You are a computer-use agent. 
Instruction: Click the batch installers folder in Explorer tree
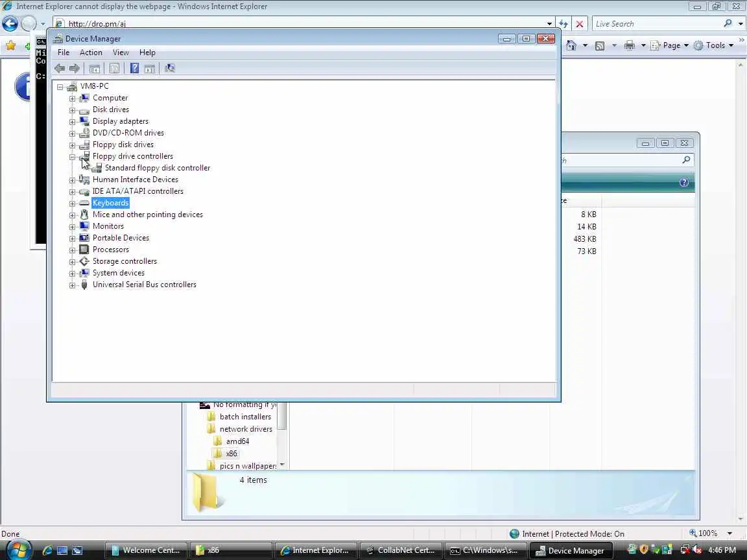point(245,416)
